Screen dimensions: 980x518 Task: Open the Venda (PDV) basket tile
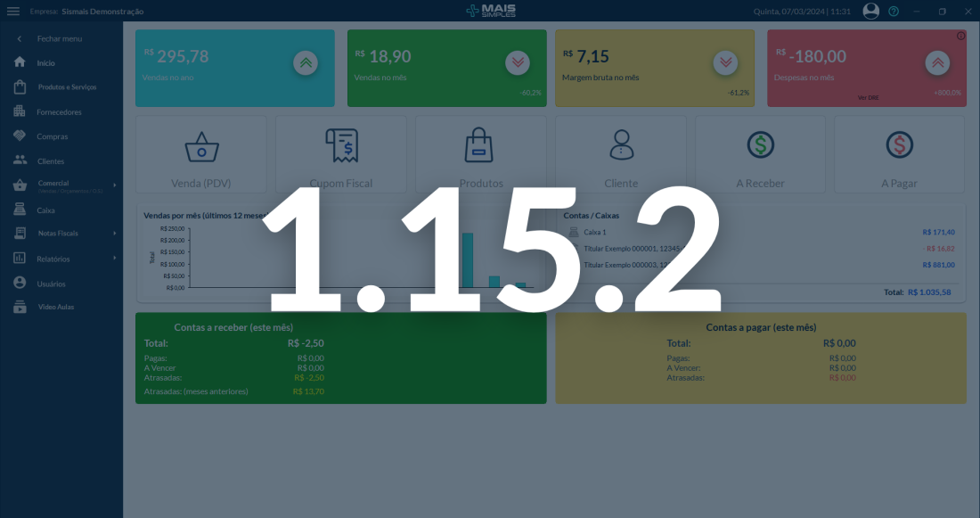tap(201, 154)
